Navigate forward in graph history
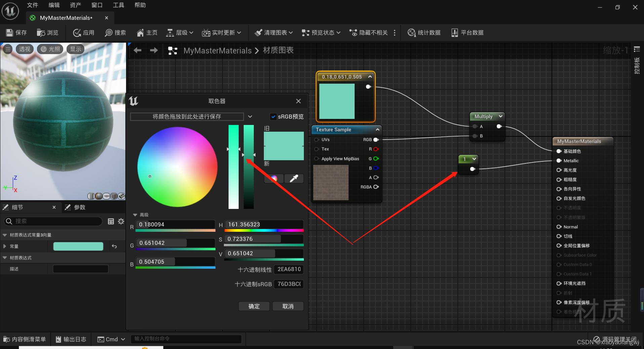644x349 pixels. pyautogui.click(x=154, y=50)
